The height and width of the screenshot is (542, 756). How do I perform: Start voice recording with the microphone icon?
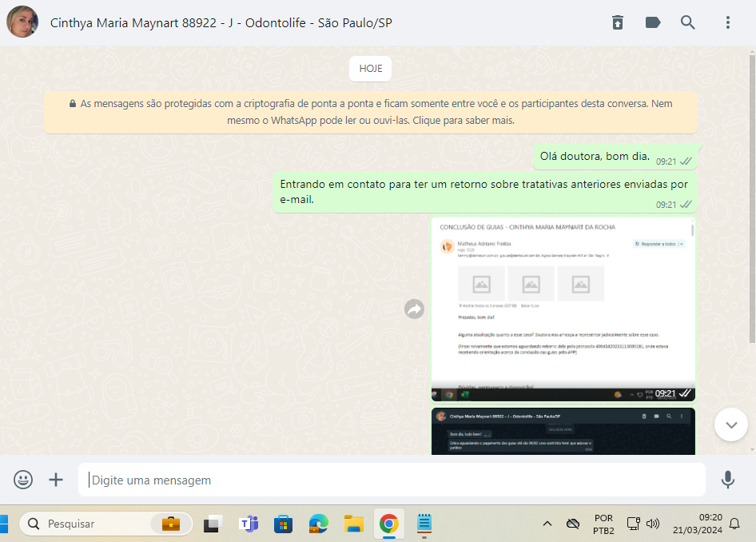[727, 480]
